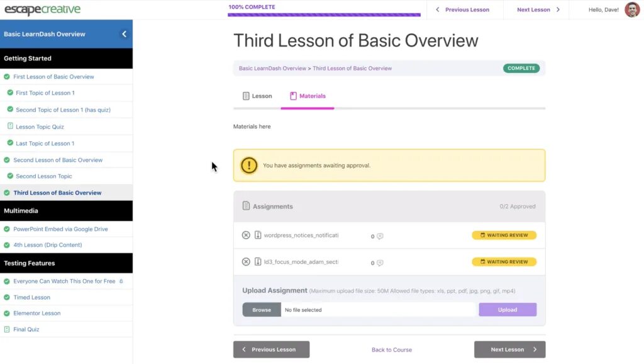Click the Lesson Topic Quiz icon in sidebar
Viewport: 644px width, 364px height.
point(9,127)
